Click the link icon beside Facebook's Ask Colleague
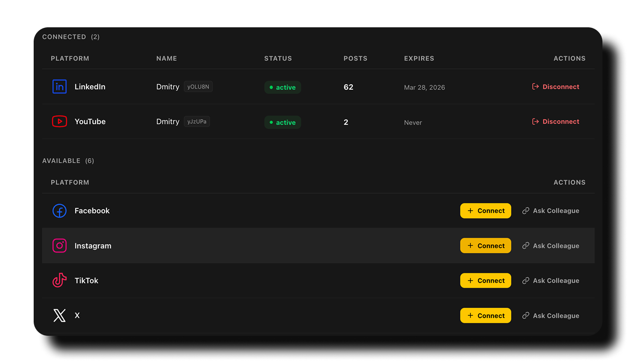The width and height of the screenshot is (637, 364). tap(526, 211)
